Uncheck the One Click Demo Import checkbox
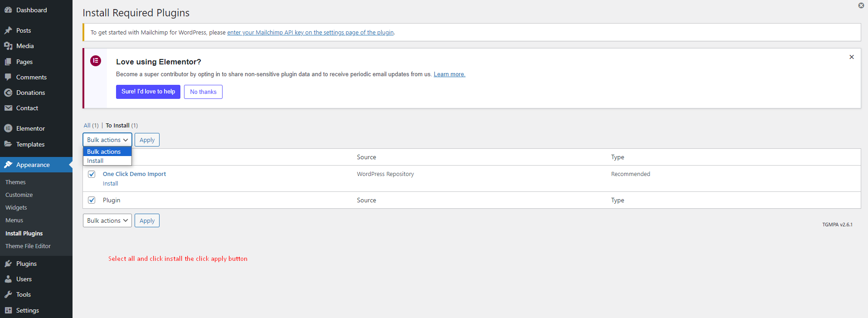 (x=92, y=174)
